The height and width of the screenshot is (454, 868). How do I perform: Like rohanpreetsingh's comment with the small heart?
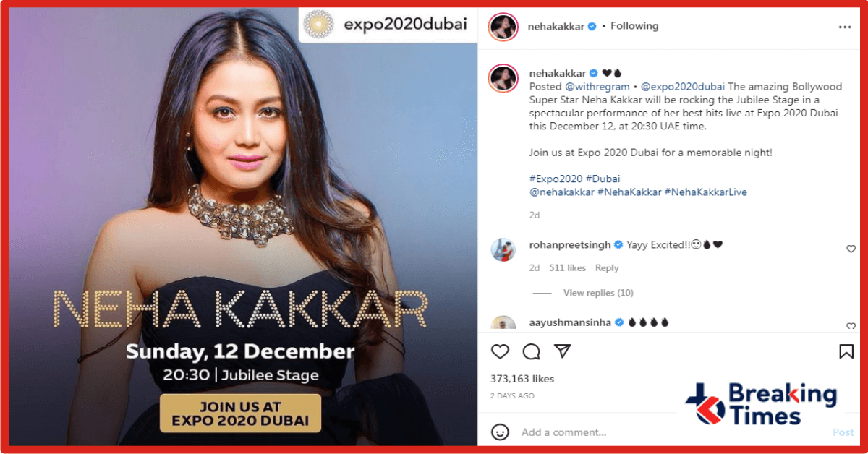(851, 249)
